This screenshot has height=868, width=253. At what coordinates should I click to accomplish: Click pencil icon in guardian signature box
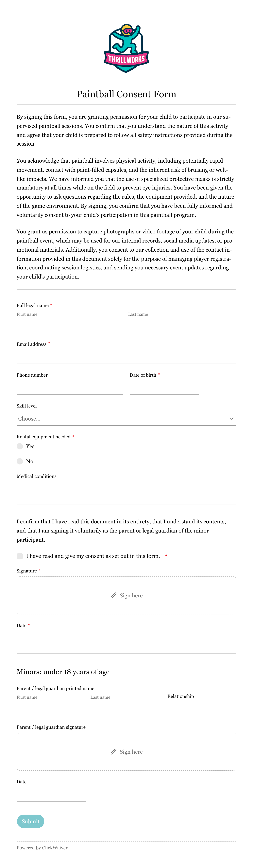coord(113,752)
